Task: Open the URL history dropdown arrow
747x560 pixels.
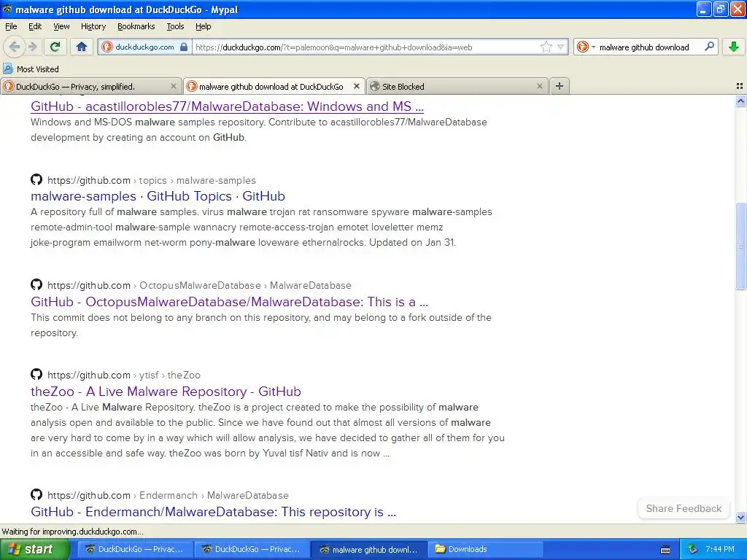Action: point(561,47)
